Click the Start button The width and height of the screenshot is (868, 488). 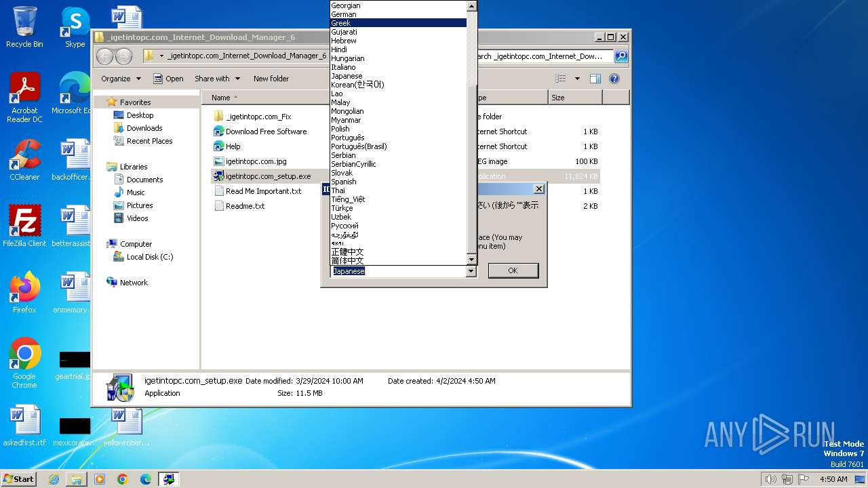tap(18, 479)
